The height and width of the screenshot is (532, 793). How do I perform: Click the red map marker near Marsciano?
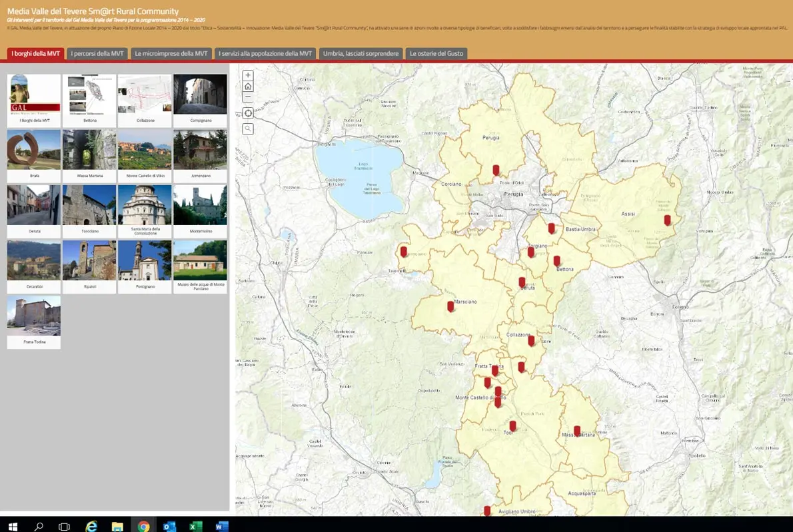tap(450, 306)
